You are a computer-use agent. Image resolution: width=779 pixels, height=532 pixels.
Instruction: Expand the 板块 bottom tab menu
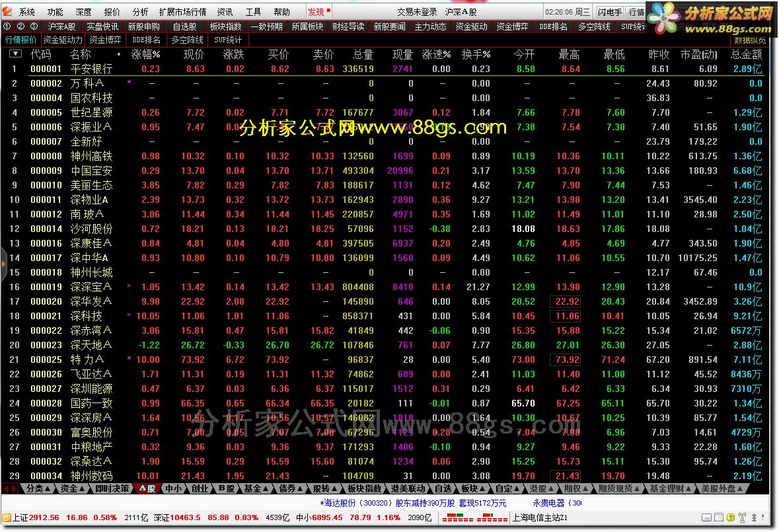tap(474, 489)
